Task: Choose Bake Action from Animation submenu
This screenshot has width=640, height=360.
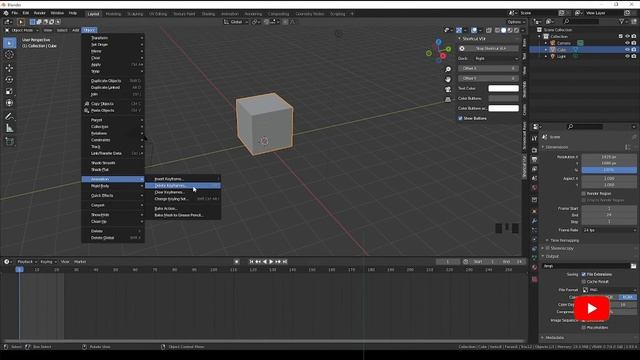Action: pos(183,209)
